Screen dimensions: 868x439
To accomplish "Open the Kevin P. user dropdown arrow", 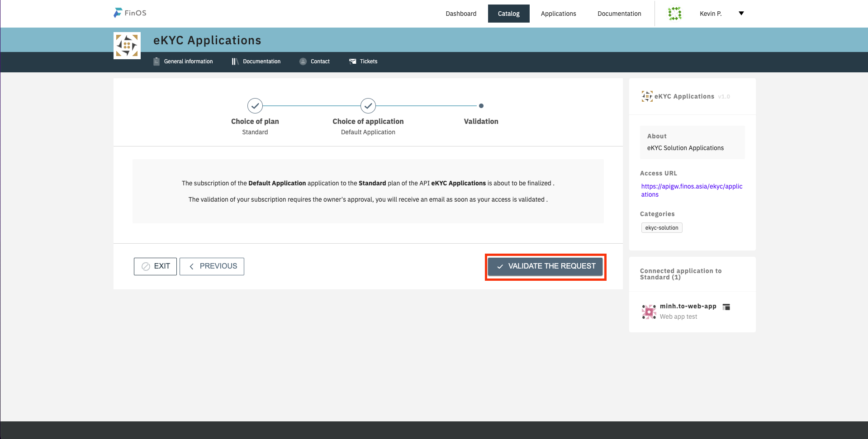I will pyautogui.click(x=741, y=14).
